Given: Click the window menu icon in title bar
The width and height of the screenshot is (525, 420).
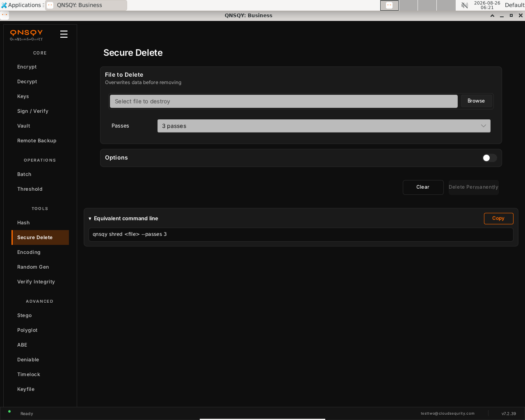Looking at the screenshot, I should [x=5, y=15].
